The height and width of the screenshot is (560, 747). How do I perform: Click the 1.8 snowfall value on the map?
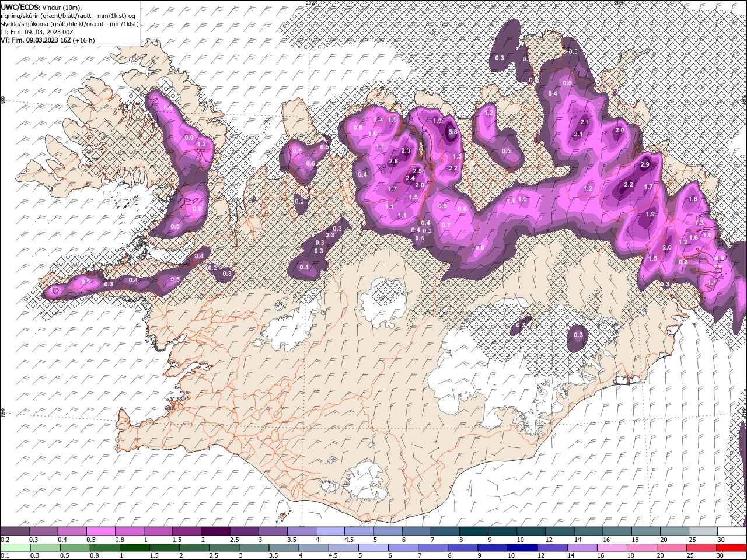693,199
